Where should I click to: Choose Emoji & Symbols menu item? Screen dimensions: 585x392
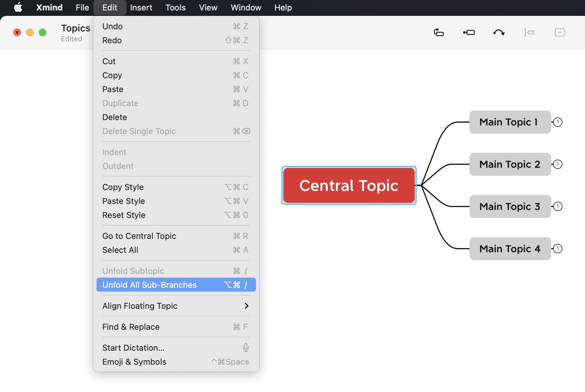[176, 362]
